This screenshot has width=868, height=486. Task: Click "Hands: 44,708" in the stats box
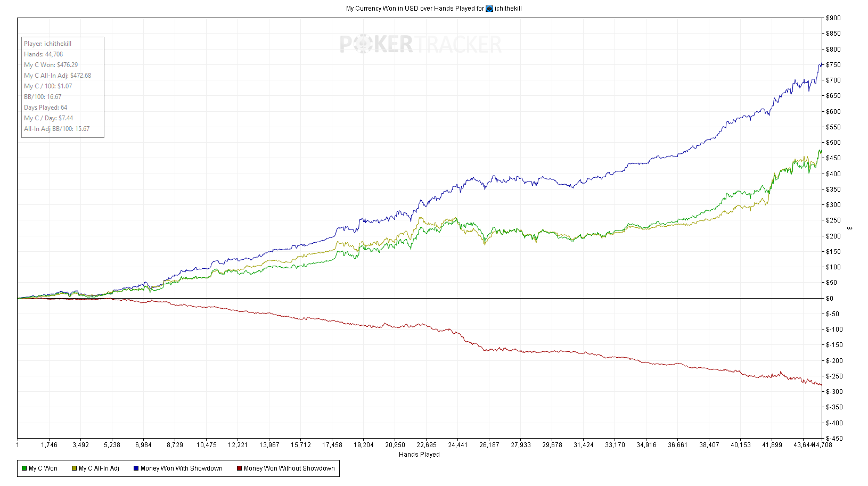pyautogui.click(x=43, y=54)
